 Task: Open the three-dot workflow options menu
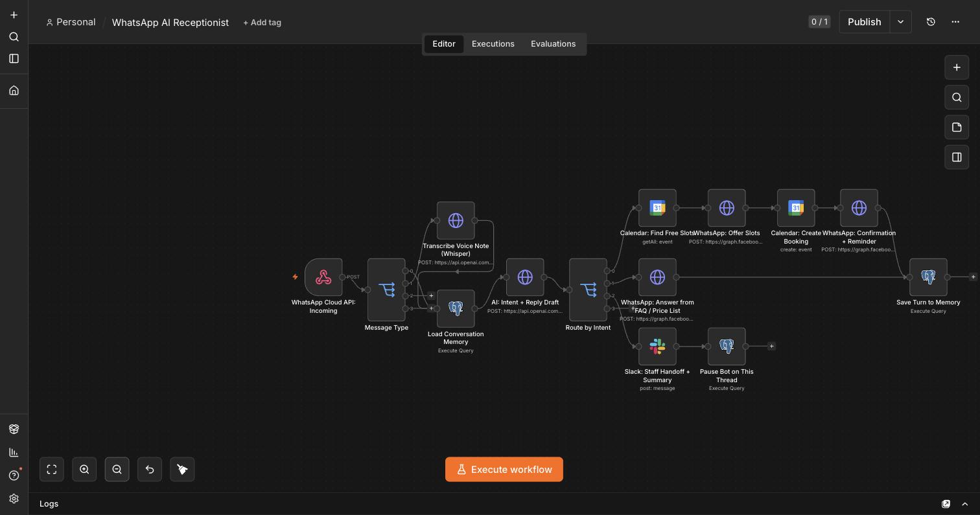pyautogui.click(x=955, y=21)
